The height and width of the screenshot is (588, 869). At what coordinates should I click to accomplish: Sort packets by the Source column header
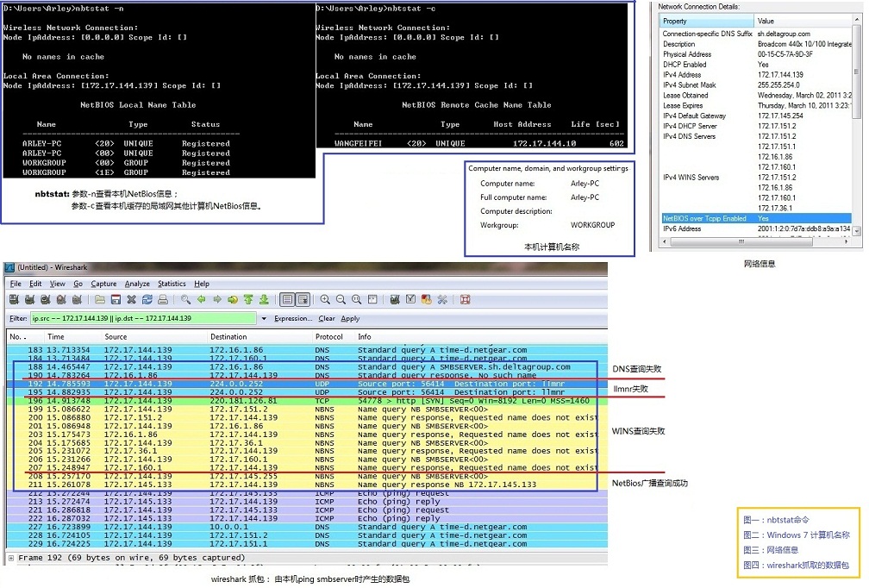click(153, 337)
